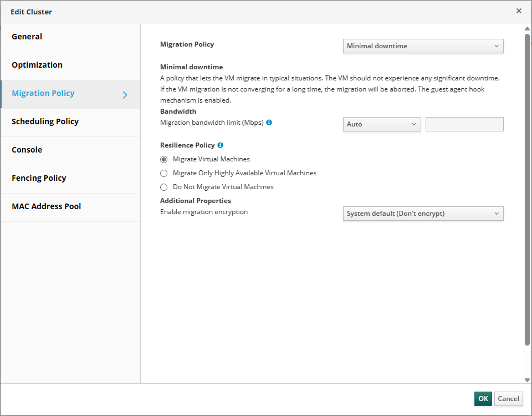532x416 pixels.
Task: Select Do Not Migrate Virtual Machines
Action: [x=164, y=187]
